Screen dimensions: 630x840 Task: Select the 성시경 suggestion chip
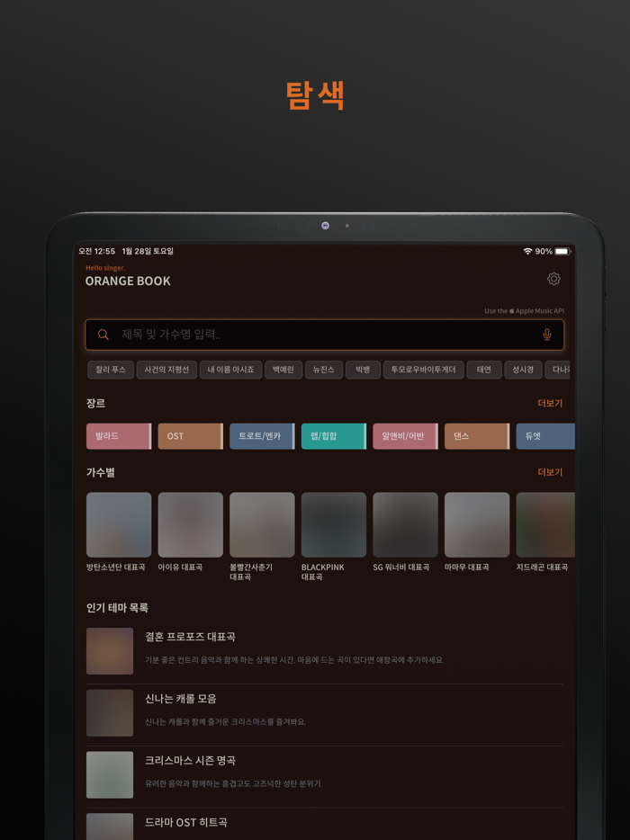tap(523, 370)
